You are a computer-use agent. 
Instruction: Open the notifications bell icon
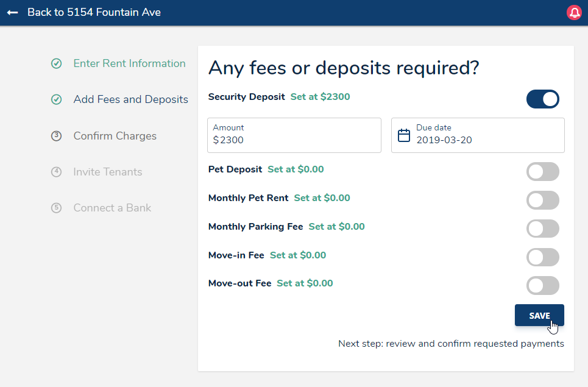click(x=574, y=12)
